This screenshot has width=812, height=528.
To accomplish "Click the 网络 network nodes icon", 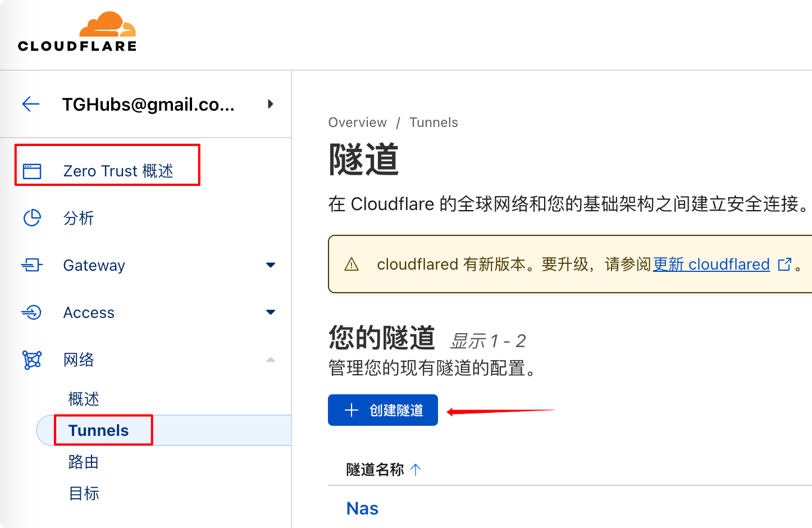I will point(32,359).
